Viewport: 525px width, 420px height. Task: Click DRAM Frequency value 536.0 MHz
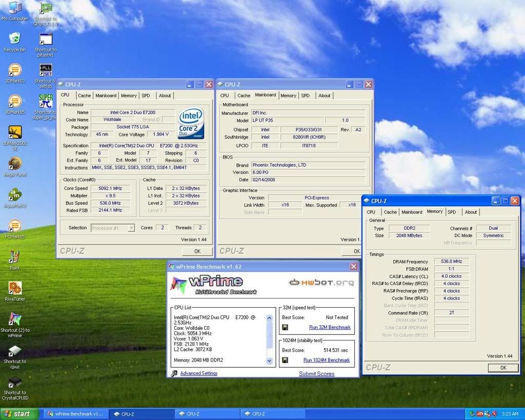pos(451,261)
